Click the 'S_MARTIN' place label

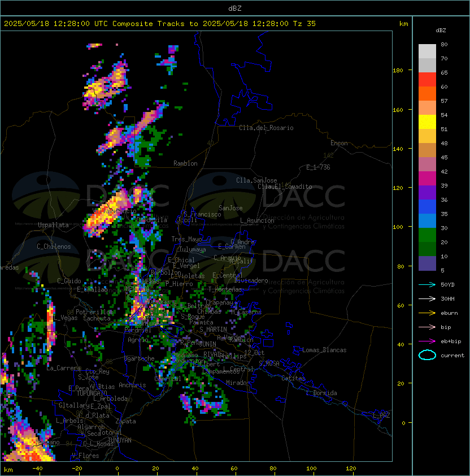click(x=213, y=330)
